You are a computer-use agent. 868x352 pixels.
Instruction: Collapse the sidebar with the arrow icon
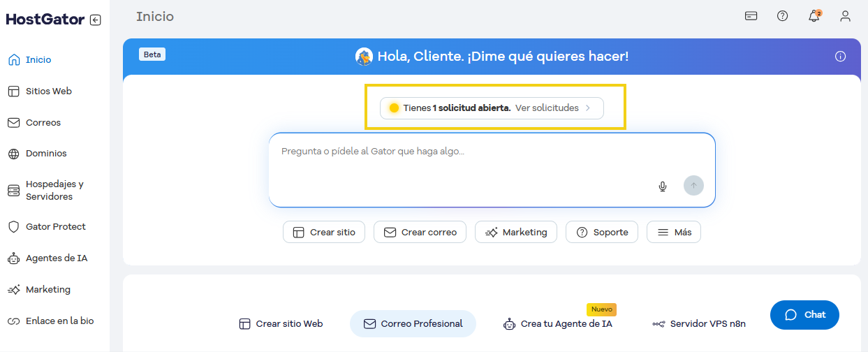coord(96,20)
